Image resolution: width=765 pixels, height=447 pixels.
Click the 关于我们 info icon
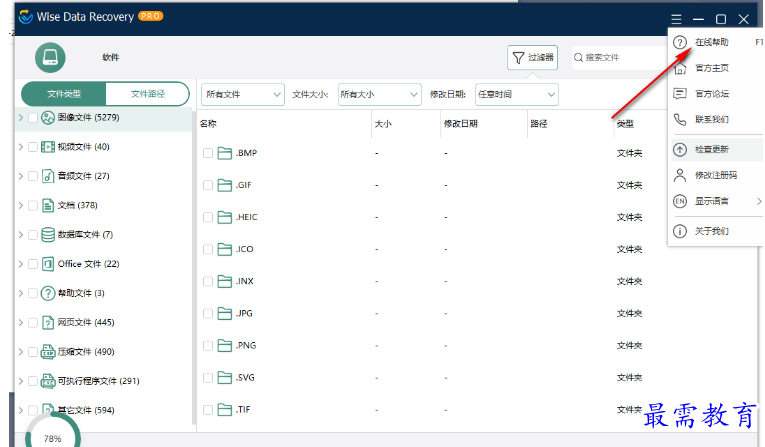coord(680,231)
